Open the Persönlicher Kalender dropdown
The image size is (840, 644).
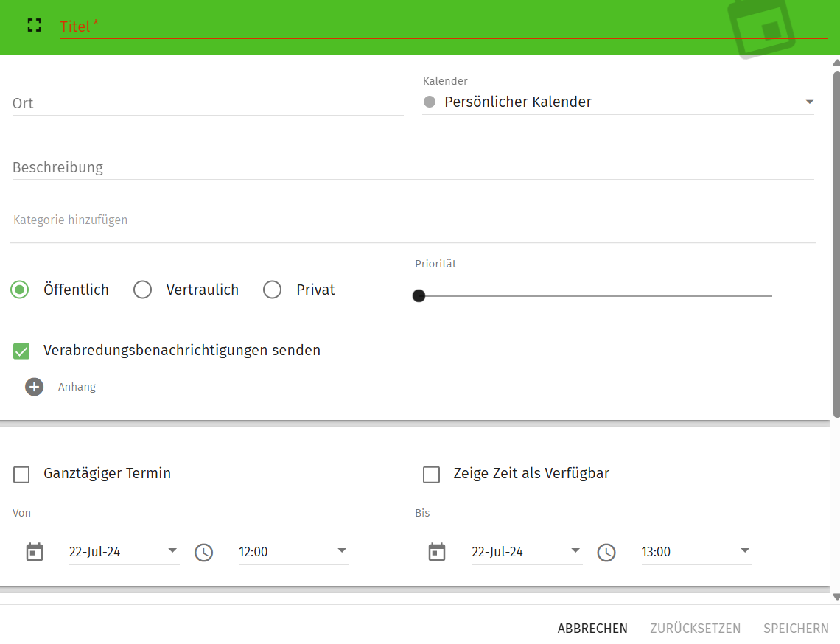tap(809, 102)
